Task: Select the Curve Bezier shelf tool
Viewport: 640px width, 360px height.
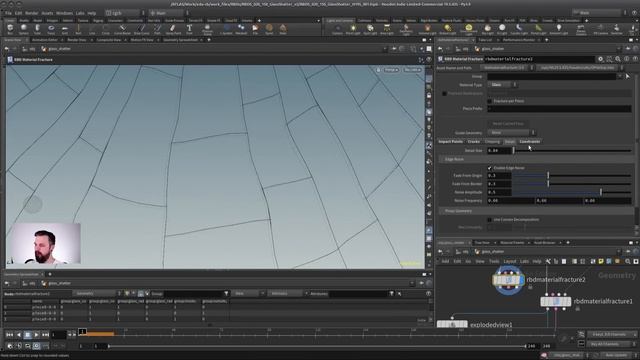Action: [122, 29]
